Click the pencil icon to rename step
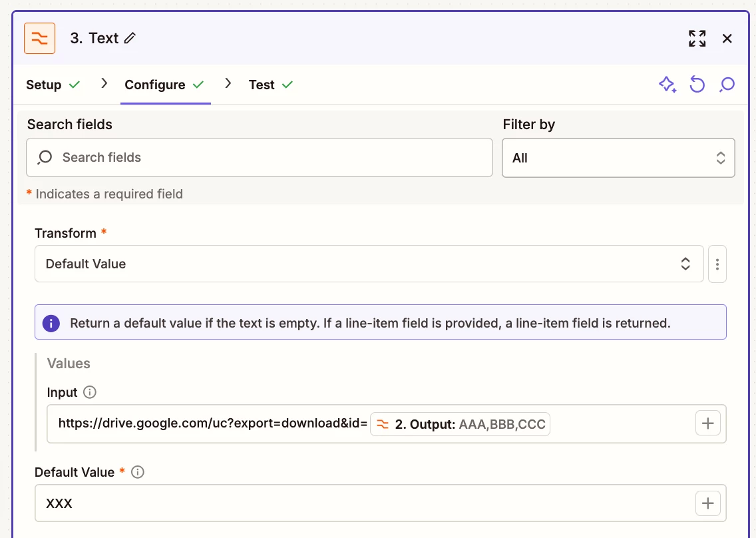Screen dimensions: 756x538 [130, 39]
